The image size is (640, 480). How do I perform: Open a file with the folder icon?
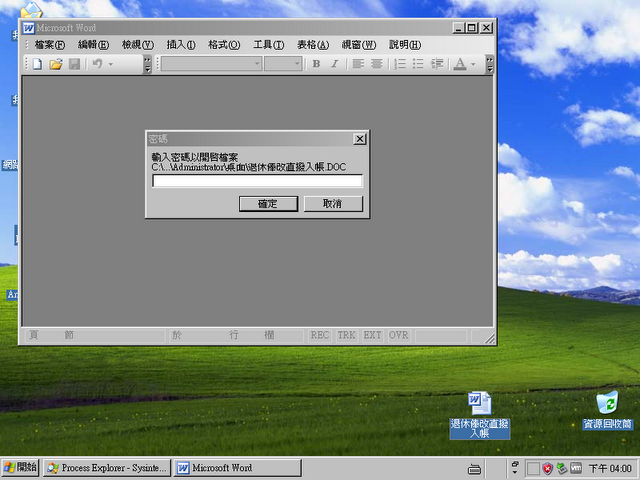click(x=56, y=64)
